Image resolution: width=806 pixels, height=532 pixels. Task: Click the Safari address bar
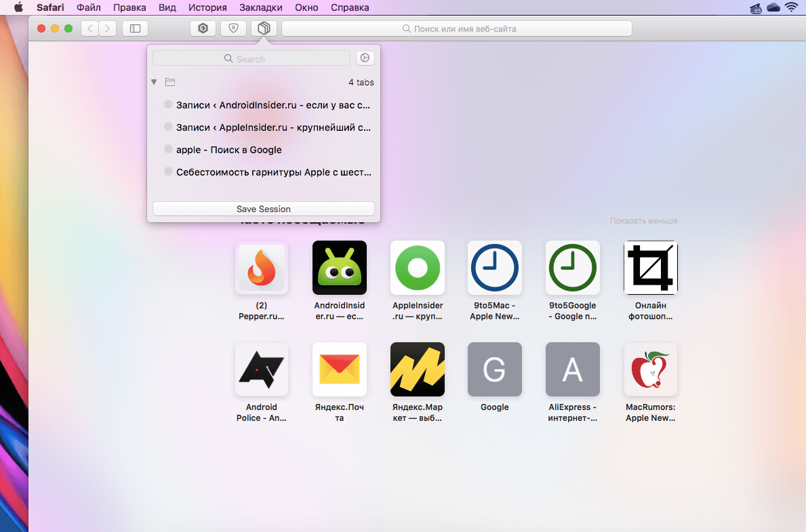[x=456, y=28]
